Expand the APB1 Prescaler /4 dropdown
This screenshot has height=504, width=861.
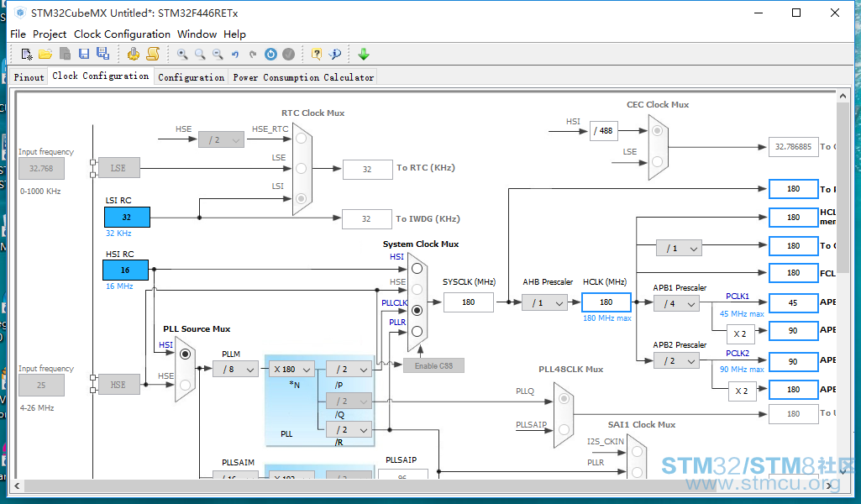pyautogui.click(x=677, y=303)
